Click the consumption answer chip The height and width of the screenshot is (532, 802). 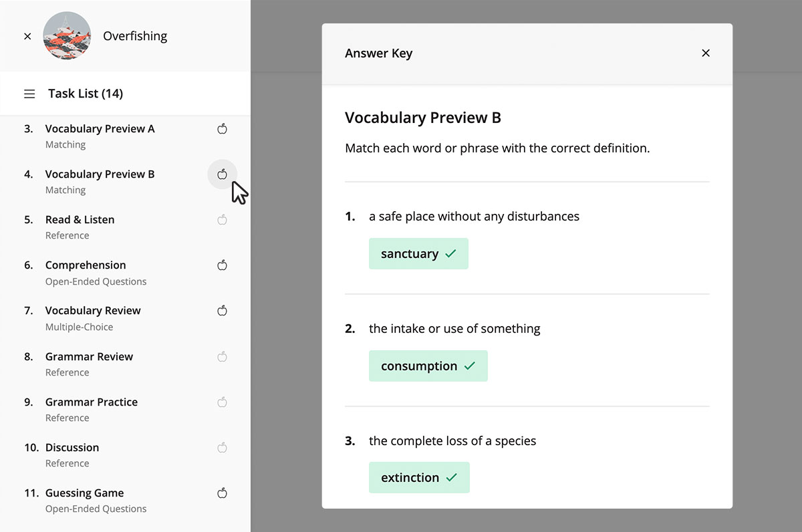click(x=428, y=366)
